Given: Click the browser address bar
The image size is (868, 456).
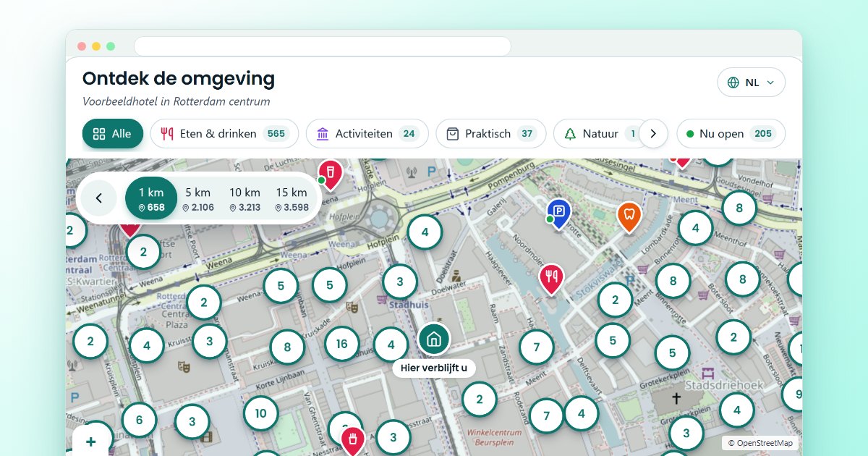Looking at the screenshot, I should (323, 46).
